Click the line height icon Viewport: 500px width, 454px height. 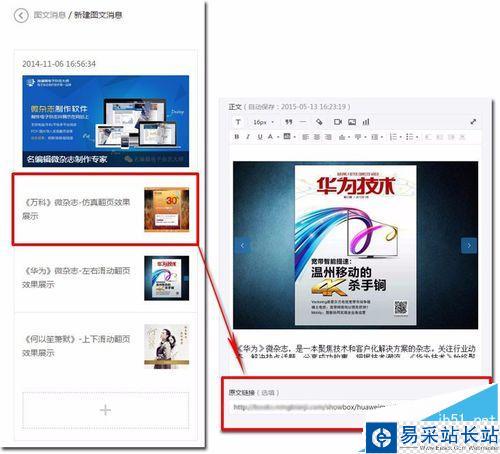(x=374, y=137)
